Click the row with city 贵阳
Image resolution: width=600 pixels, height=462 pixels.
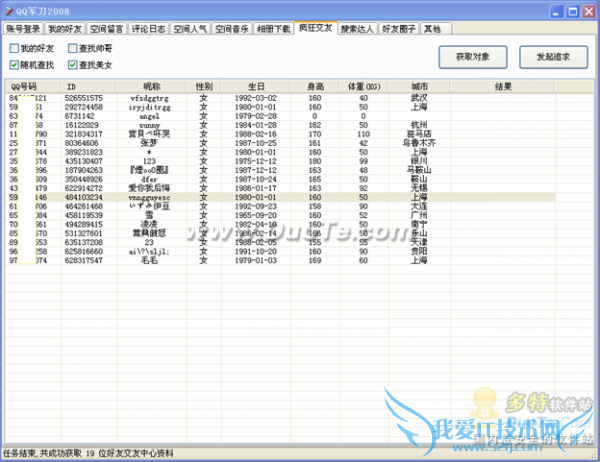coord(280,251)
